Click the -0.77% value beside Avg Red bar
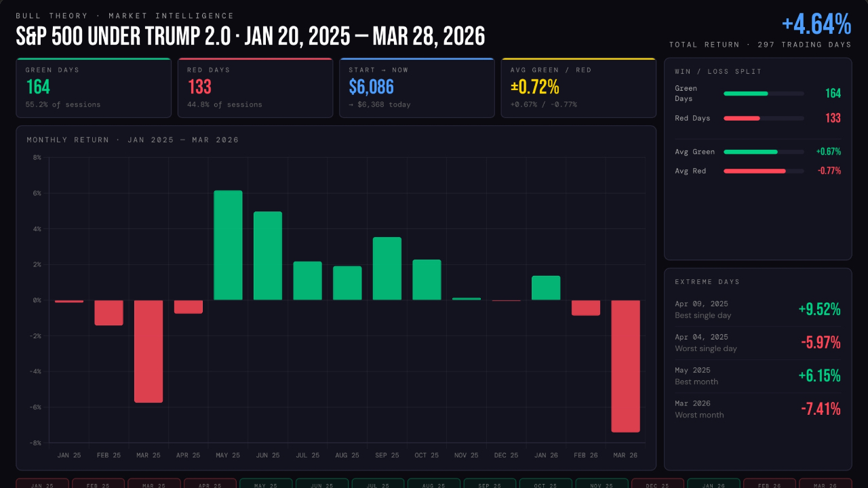Viewport: 868px width, 488px height. click(x=829, y=171)
